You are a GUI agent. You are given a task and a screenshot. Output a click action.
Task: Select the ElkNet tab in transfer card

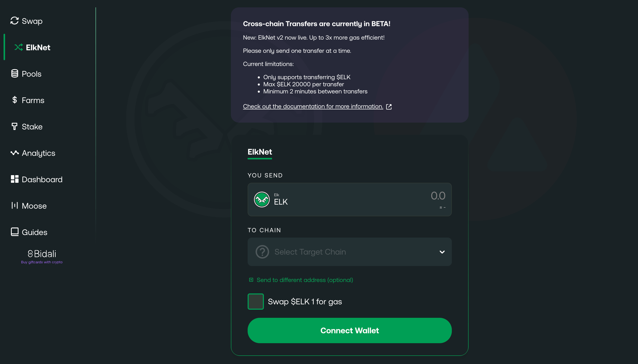tap(260, 152)
